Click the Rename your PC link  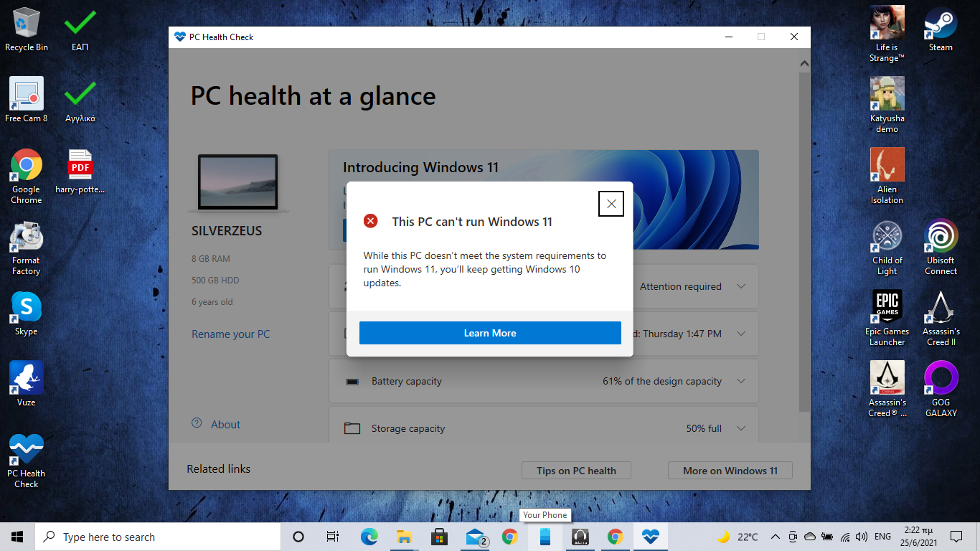point(231,334)
